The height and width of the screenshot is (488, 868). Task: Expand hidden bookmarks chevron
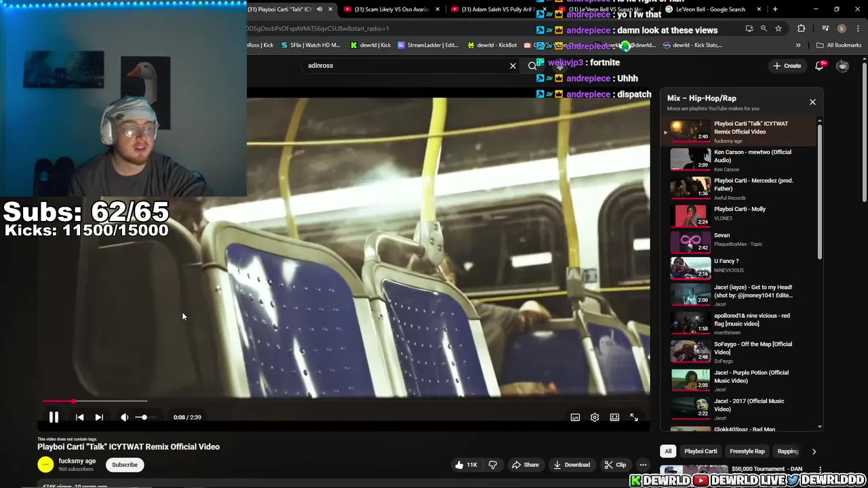798,45
